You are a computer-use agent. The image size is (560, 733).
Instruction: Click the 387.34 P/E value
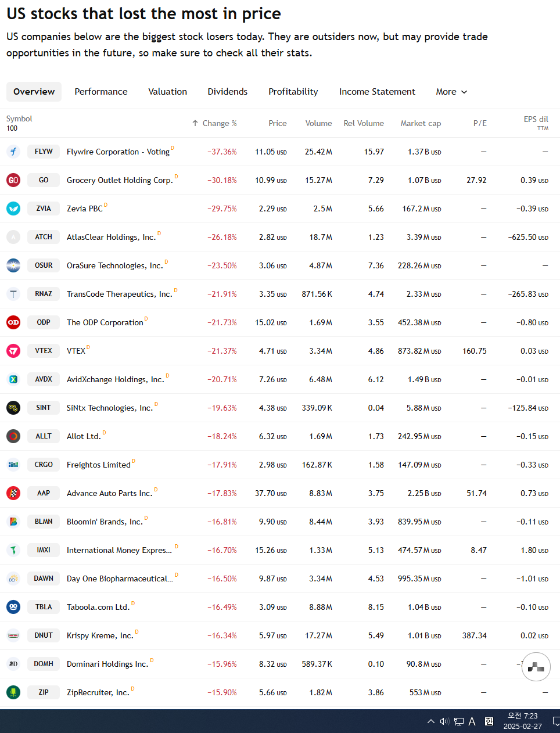(475, 635)
